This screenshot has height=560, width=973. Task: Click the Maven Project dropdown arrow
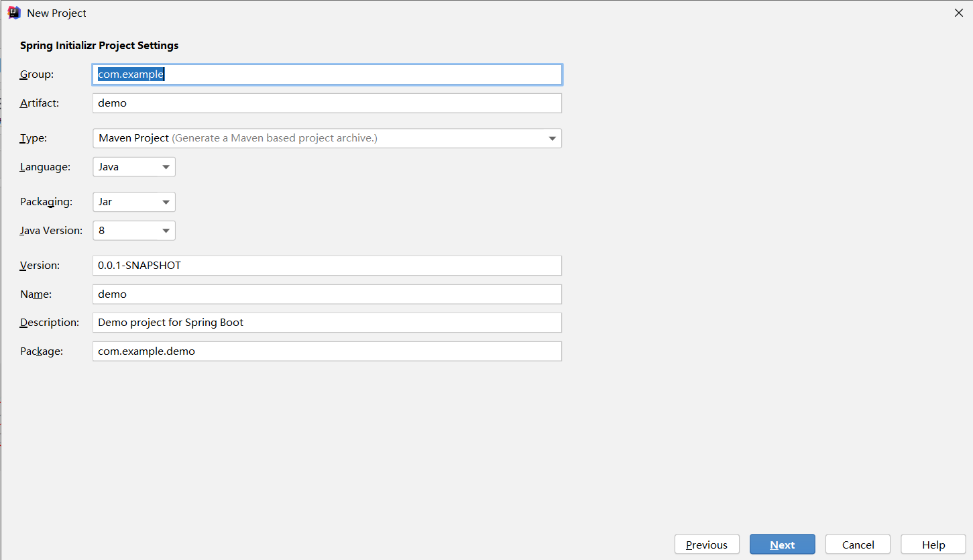pyautogui.click(x=552, y=138)
